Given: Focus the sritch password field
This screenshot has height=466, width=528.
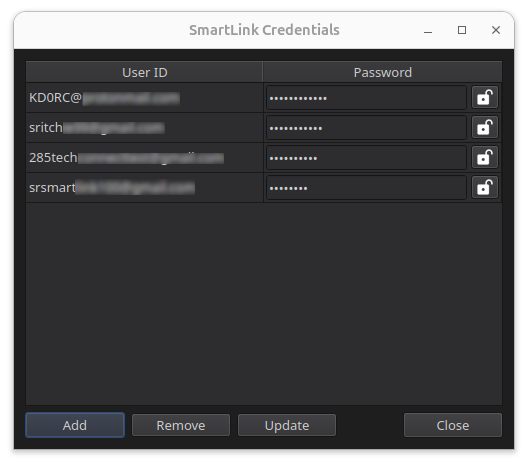Looking at the screenshot, I should coord(366,128).
